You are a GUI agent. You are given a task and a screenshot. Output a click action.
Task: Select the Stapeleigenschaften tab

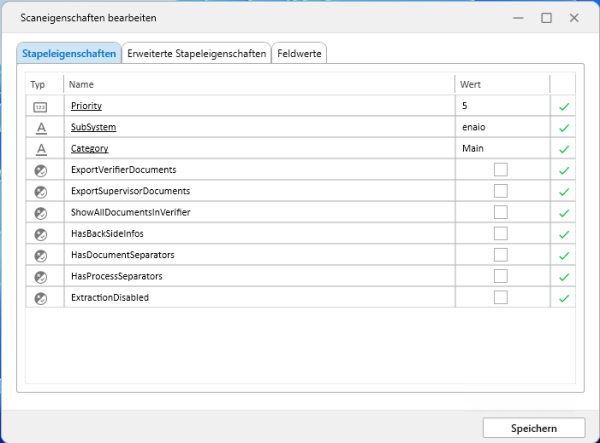pos(68,54)
